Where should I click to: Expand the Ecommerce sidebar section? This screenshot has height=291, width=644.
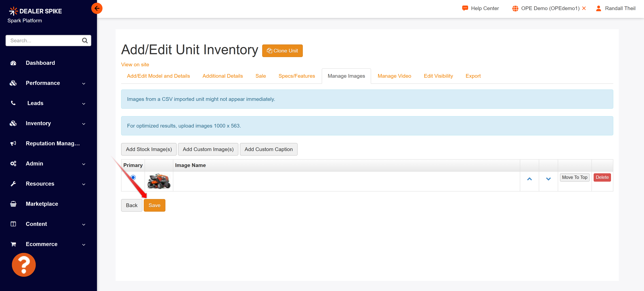click(47, 244)
